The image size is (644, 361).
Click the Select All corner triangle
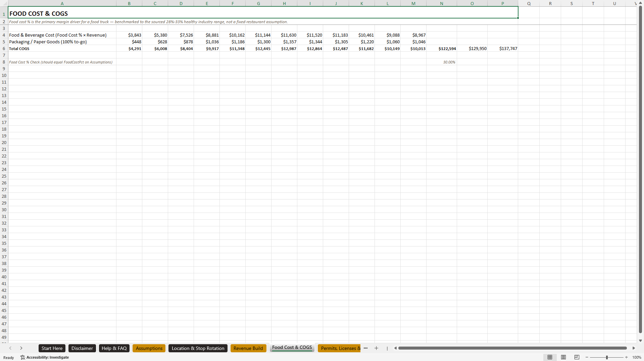point(4,3)
